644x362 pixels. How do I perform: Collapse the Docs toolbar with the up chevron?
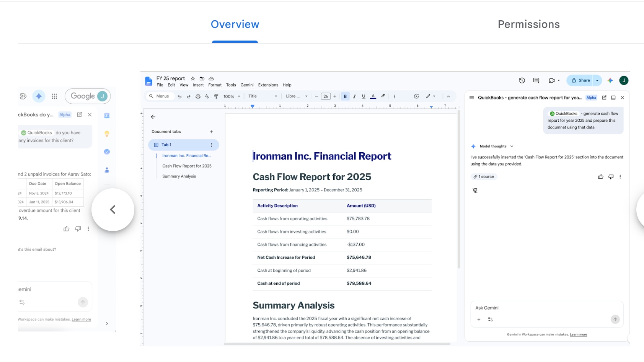coord(448,96)
